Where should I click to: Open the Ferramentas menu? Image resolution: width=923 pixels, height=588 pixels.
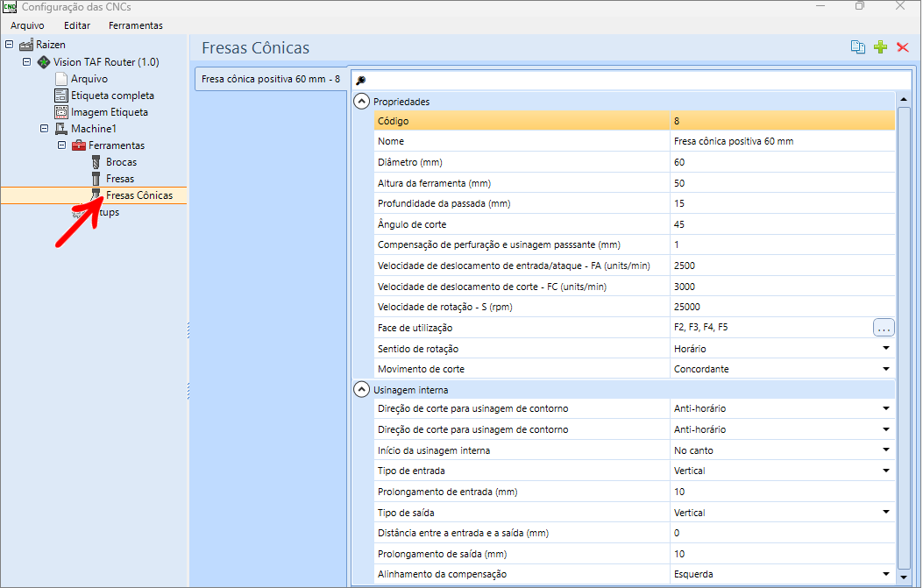click(135, 25)
